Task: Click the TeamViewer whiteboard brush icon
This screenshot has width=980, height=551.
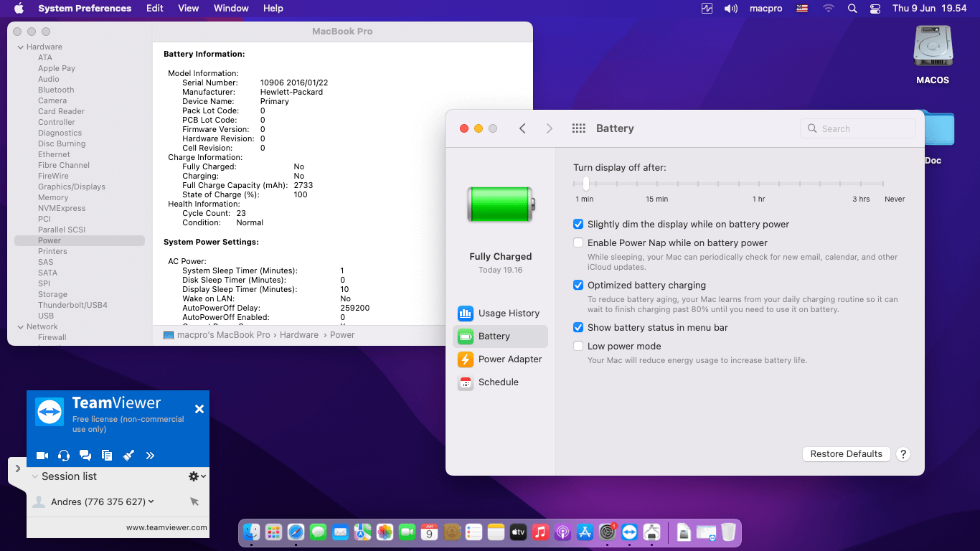Action: 128,456
